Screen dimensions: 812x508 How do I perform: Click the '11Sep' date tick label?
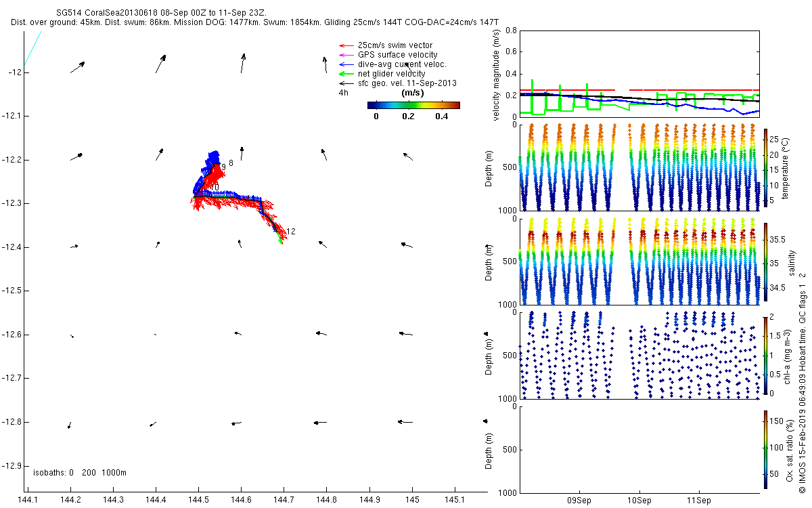[x=699, y=501]
